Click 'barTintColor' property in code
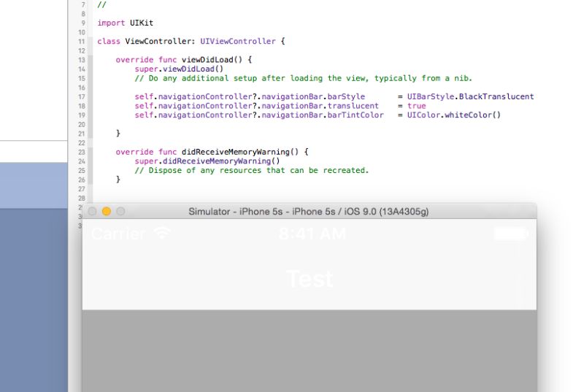Screen dimensions: 584x392 pos(356,115)
